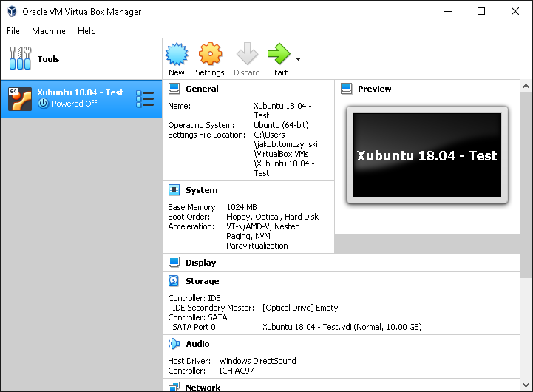Click the Audio section speaker icon
This screenshot has height=392, width=533.
(174, 344)
